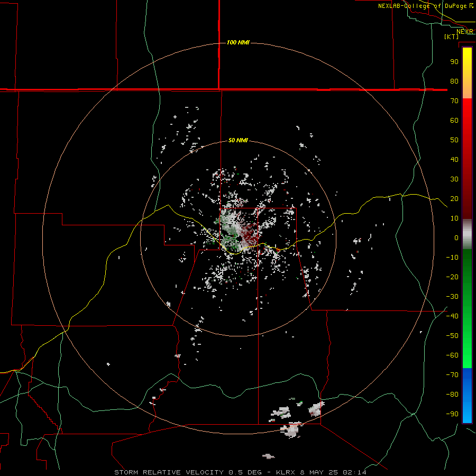Pick the gray zero-velocity segment of color bar

point(467,234)
